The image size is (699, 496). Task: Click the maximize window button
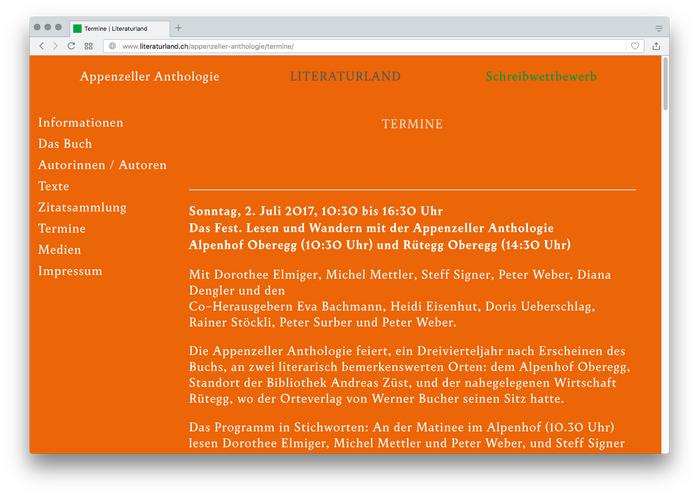coord(58,27)
